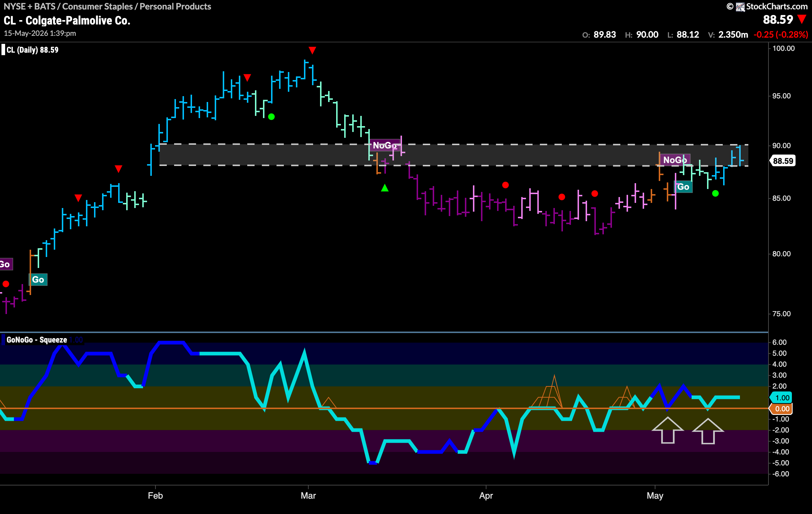The width and height of the screenshot is (812, 514).
Task: Click the -0.25 (-0.28%) change value
Action: (781, 35)
